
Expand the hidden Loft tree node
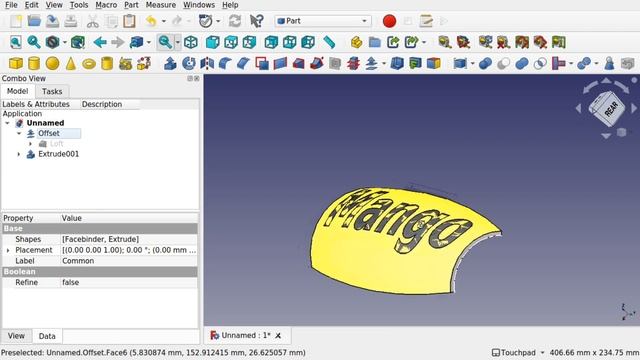31,144
